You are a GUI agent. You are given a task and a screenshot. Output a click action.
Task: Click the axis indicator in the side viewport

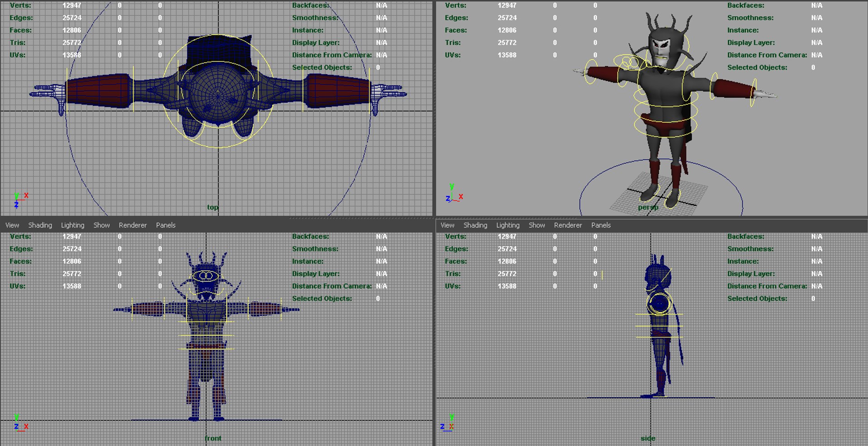tap(448, 423)
